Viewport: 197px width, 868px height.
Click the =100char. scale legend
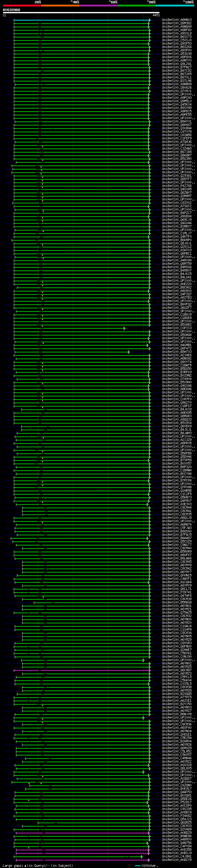pos(147,866)
